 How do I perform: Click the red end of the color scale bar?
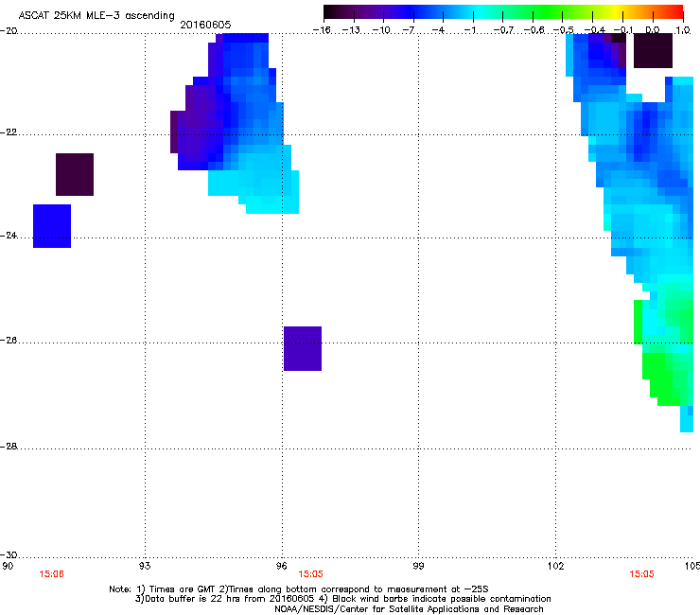pyautogui.click(x=676, y=12)
